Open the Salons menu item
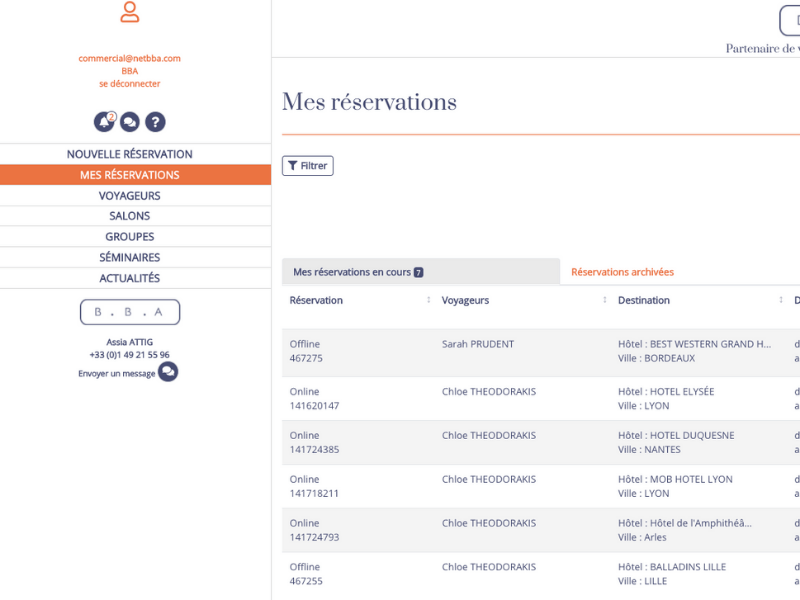Screen dimensions: 800x600 [130, 216]
